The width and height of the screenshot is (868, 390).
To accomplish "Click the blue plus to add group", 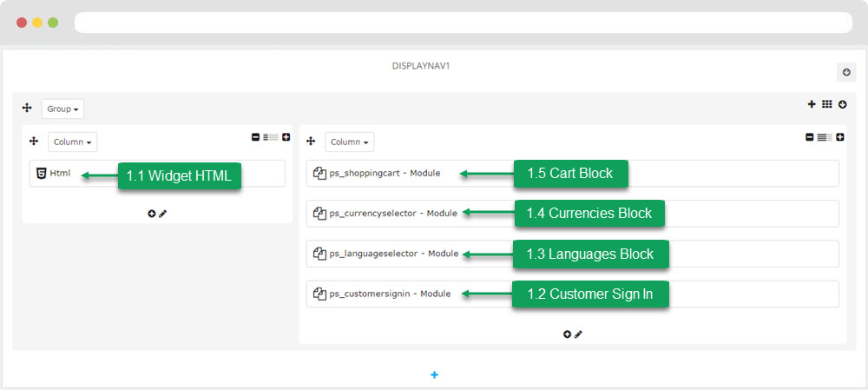I will coord(435,374).
